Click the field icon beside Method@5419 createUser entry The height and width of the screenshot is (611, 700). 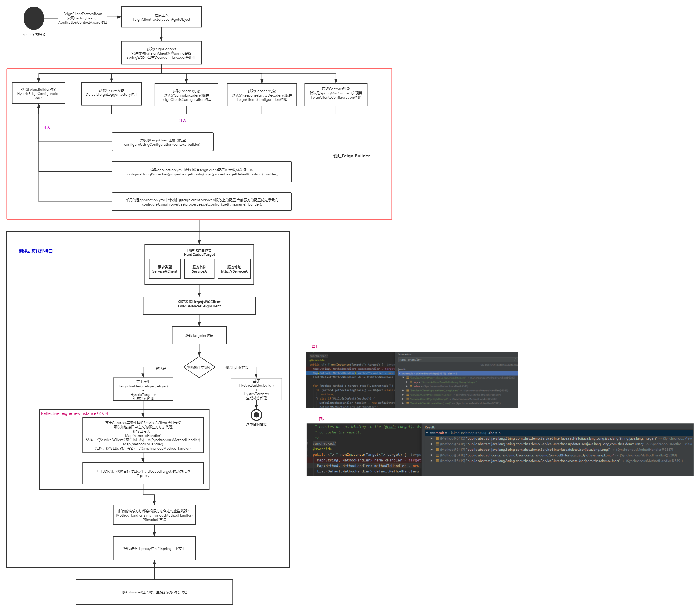[x=437, y=461]
